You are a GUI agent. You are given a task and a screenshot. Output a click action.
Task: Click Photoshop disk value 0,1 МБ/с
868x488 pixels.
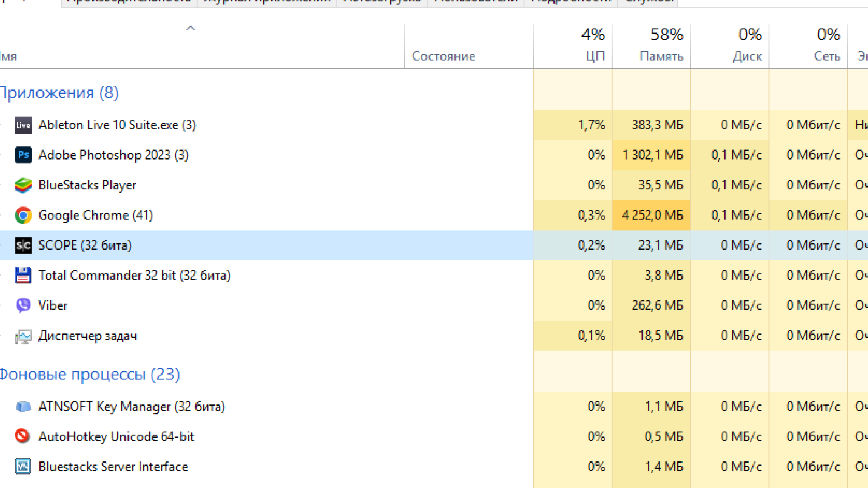coord(736,155)
